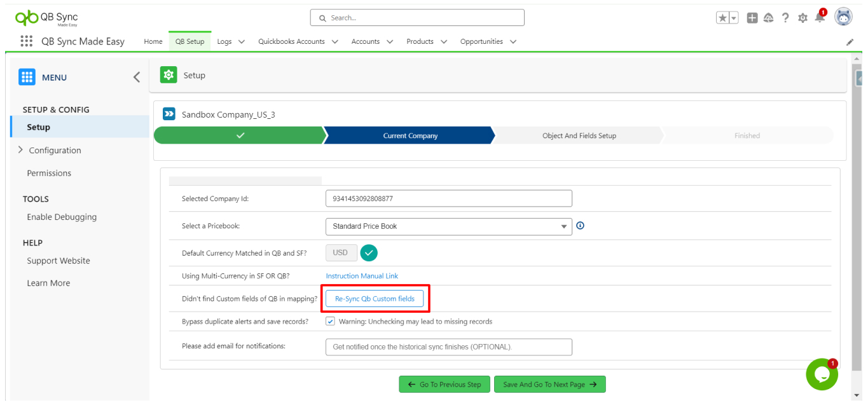868x405 pixels.
Task: Click Re-Sync Qb Custom fields button
Action: (x=375, y=299)
